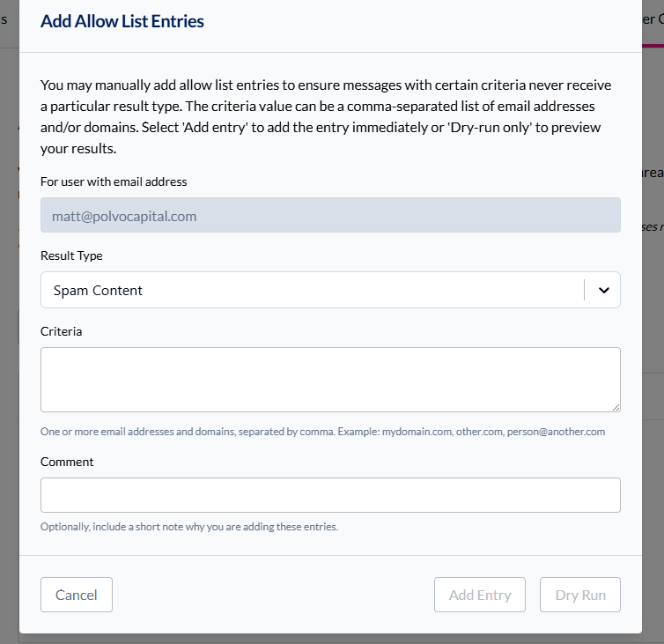Image resolution: width=664 pixels, height=644 pixels.
Task: Click the 'For user with email address' label
Action: (114, 181)
